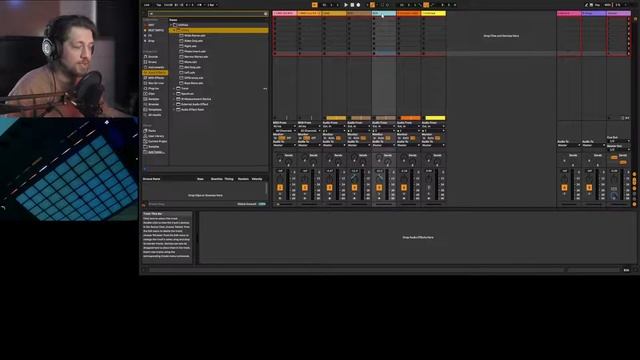The width and height of the screenshot is (640, 360).
Task: Open the first pink track's MIDI From dropdown
Action: (x=284, y=127)
